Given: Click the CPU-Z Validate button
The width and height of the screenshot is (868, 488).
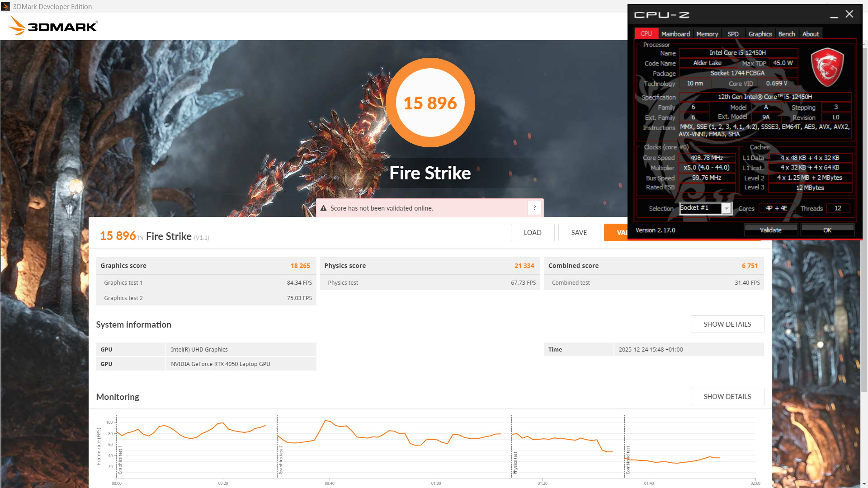Looking at the screenshot, I should coord(770,230).
